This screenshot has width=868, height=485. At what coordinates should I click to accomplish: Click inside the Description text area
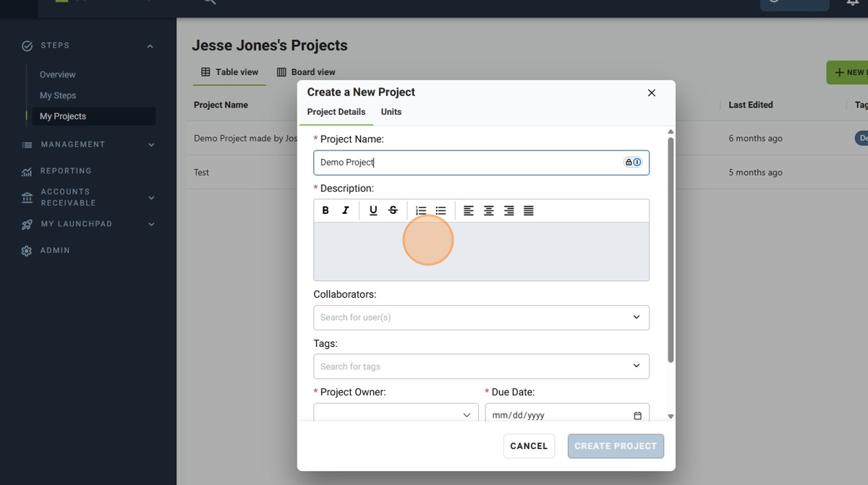click(481, 252)
